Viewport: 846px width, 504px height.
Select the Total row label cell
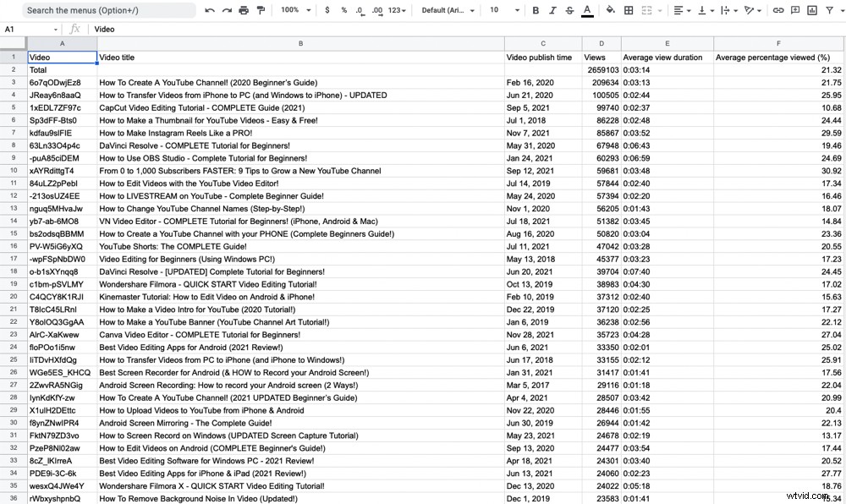(63, 69)
